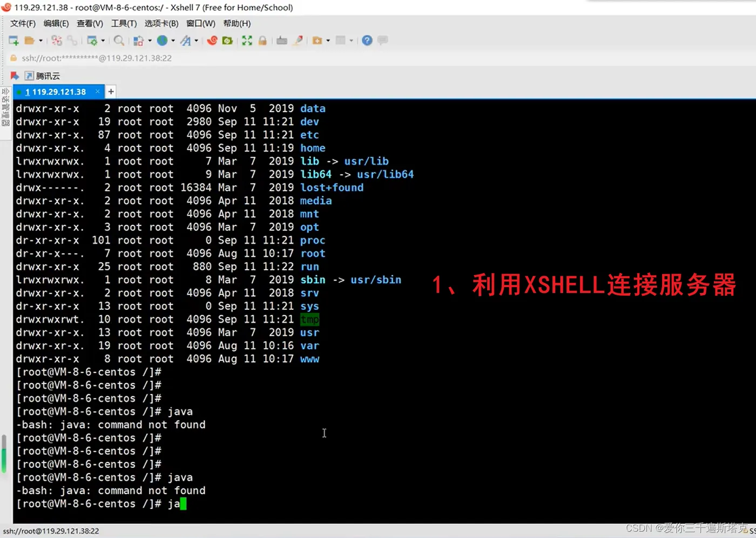
Task: Click the Find magnifier icon
Action: 119,40
